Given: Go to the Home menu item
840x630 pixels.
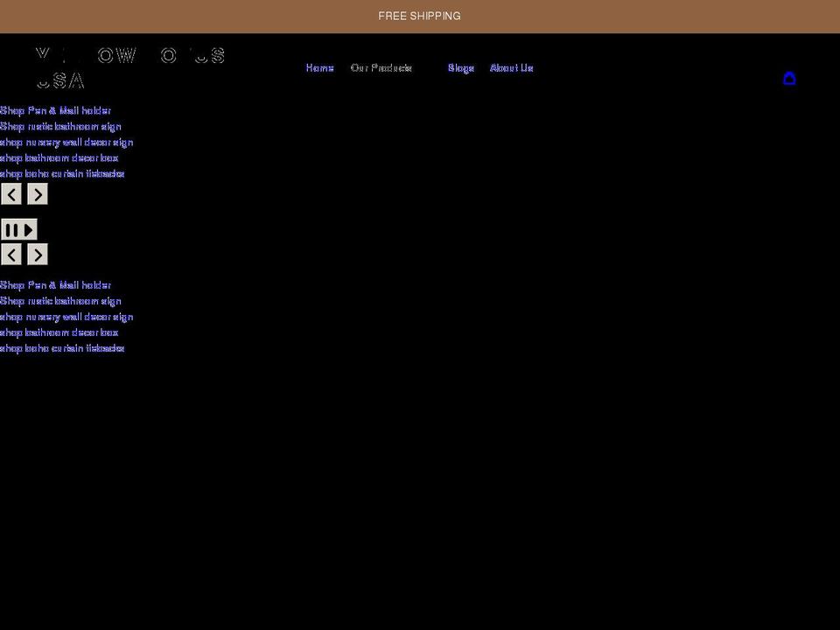Looking at the screenshot, I should [319, 67].
